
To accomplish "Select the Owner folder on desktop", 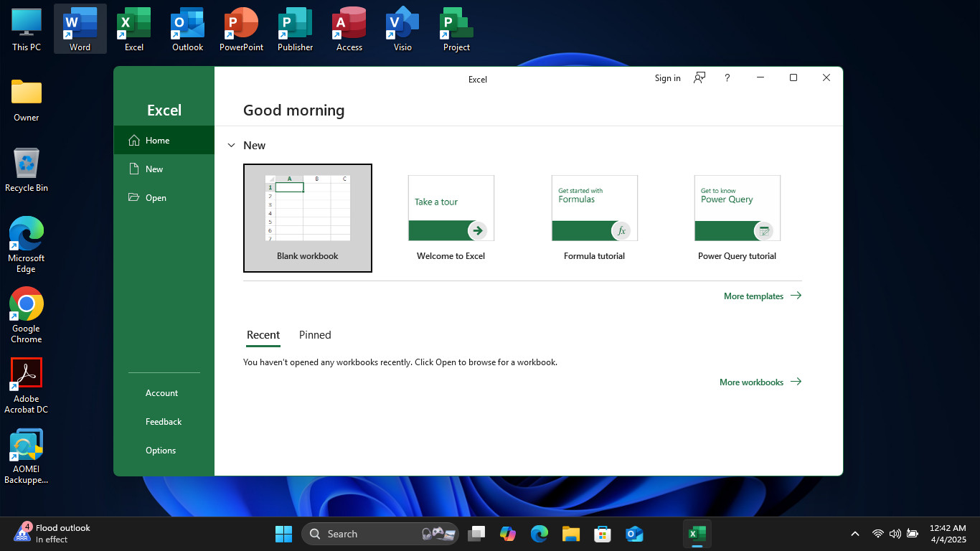I will [x=27, y=100].
